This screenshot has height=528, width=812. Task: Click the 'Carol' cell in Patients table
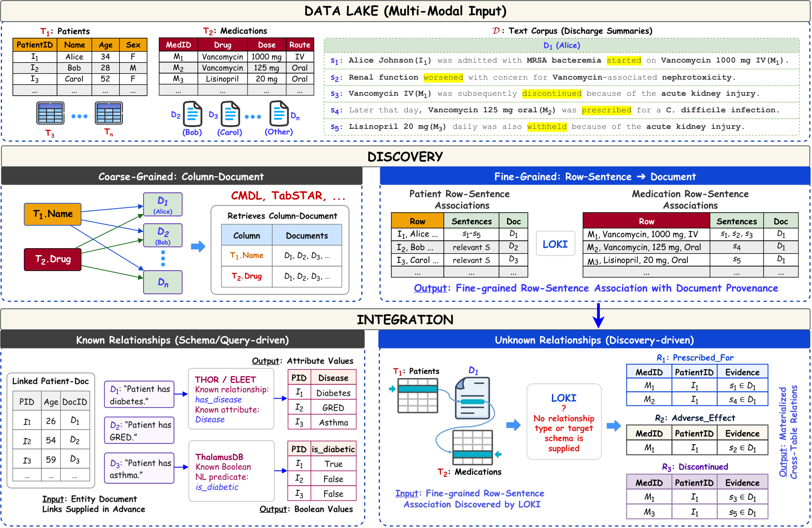click(74, 79)
